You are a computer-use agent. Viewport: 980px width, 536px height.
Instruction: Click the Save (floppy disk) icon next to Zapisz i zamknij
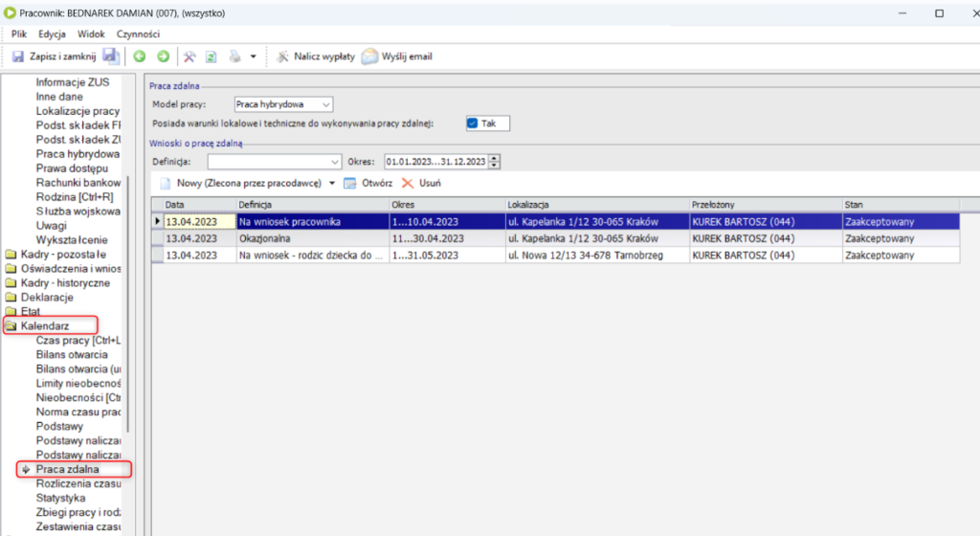click(110, 56)
